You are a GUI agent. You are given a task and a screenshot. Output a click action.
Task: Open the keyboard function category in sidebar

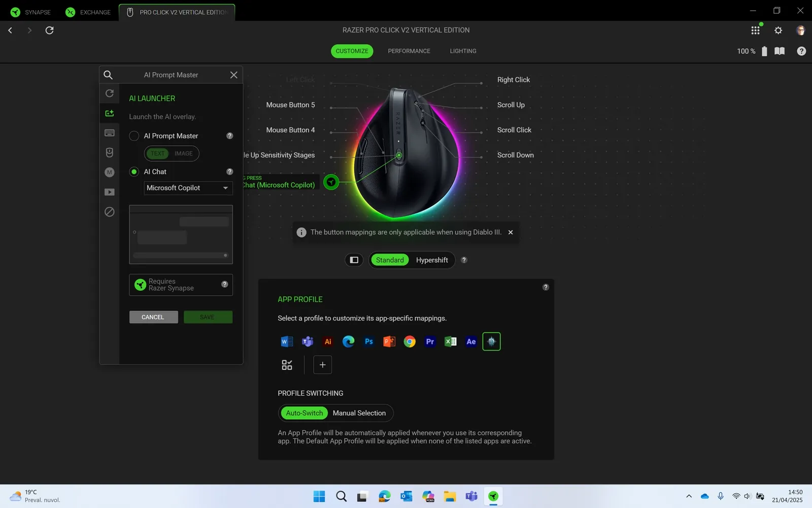(109, 133)
